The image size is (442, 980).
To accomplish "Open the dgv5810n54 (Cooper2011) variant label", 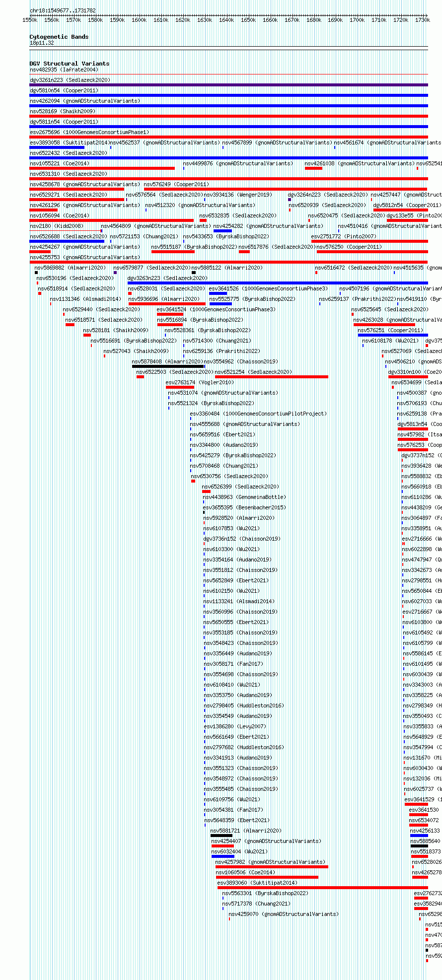I will click(64, 90).
